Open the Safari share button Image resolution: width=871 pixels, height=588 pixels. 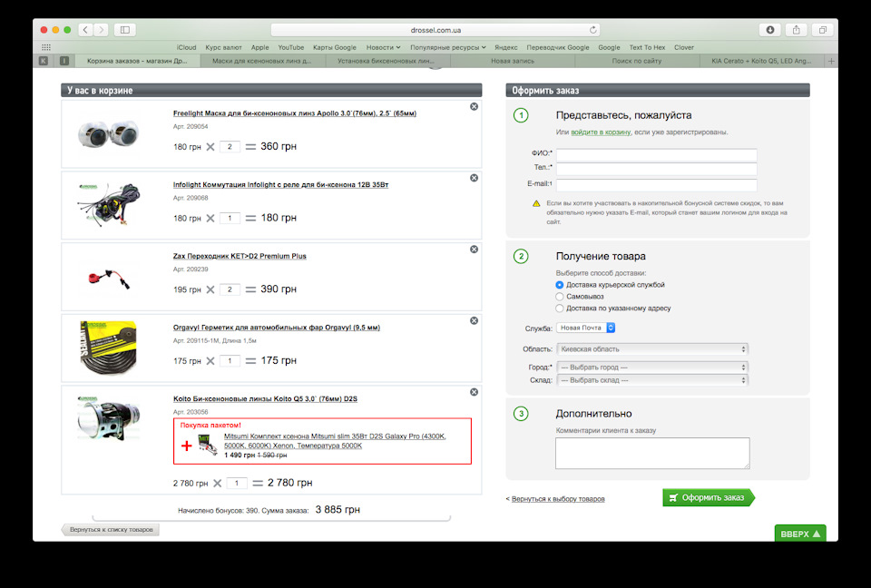796,30
